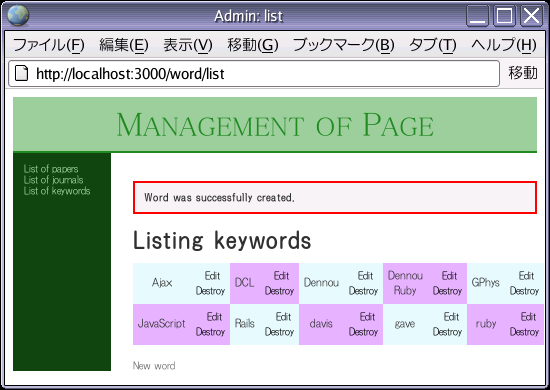
Task: Click the New word link
Action: click(154, 366)
